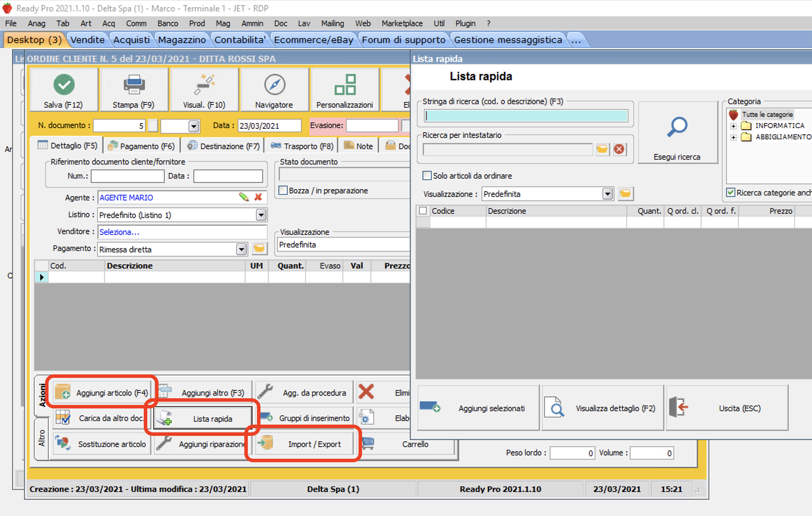Open Gruppi di inserimento button
Screen dimensions: 812x516
[x=304, y=418]
